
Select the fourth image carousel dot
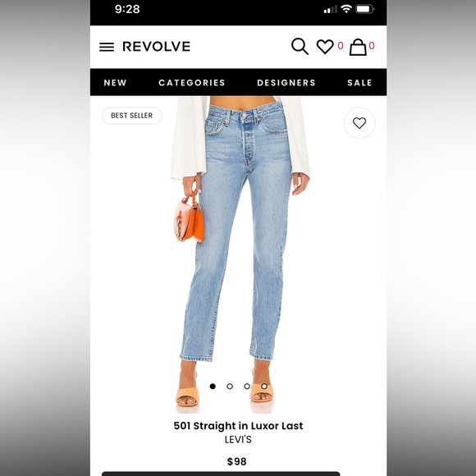pyautogui.click(x=264, y=387)
